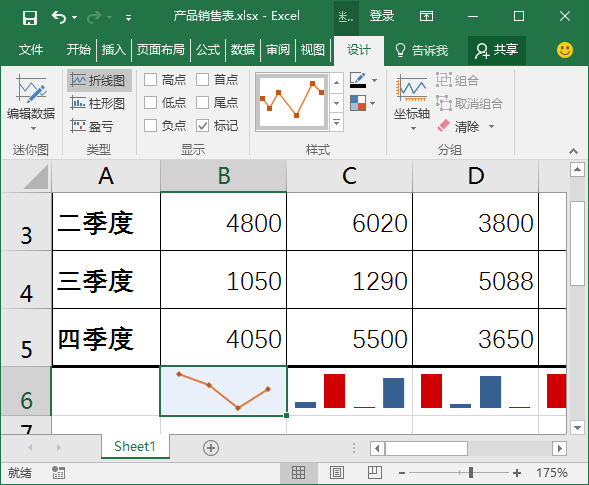Image resolution: width=589 pixels, height=485 pixels.
Task: Click the 共享 share button
Action: click(497, 50)
